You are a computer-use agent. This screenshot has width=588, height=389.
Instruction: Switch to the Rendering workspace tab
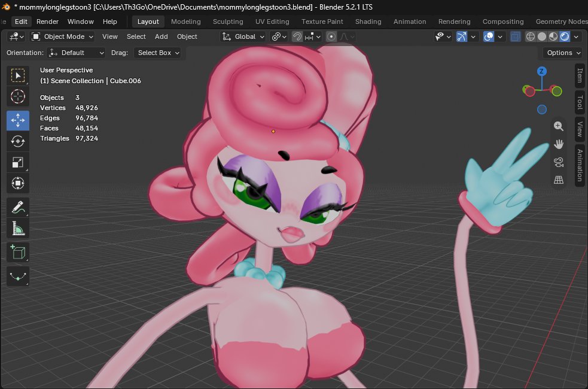point(454,22)
